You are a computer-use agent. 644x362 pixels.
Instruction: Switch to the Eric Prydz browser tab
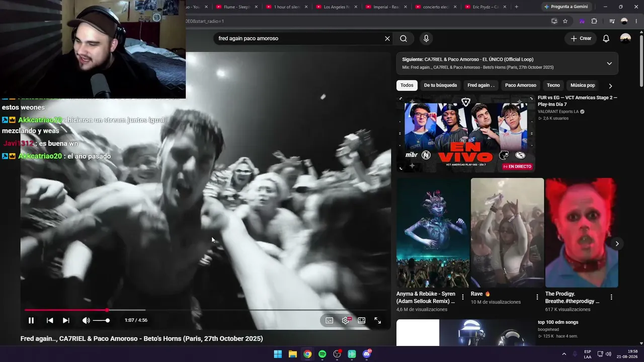[486, 7]
